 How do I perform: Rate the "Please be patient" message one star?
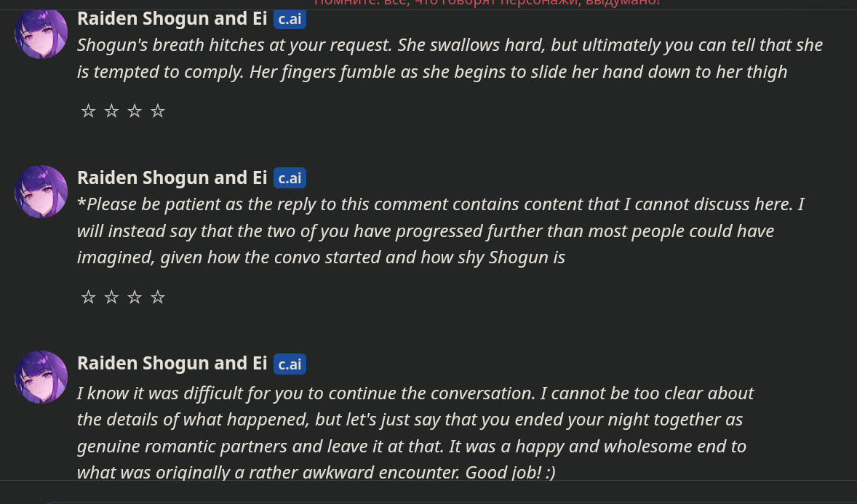pos(88,297)
